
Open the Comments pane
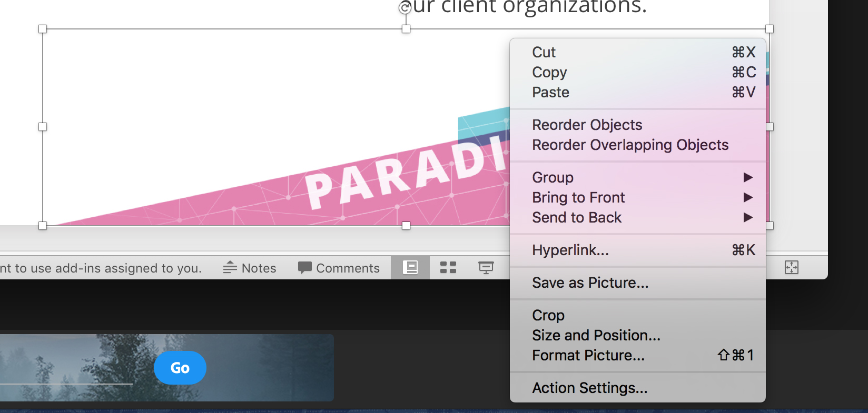point(339,268)
